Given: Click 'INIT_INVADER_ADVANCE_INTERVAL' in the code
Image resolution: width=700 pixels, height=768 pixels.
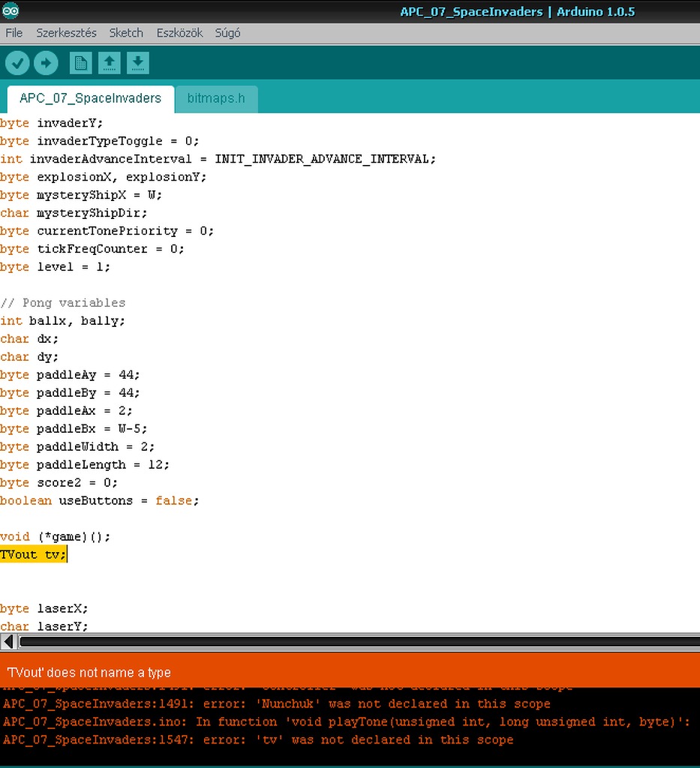Looking at the screenshot, I should [323, 159].
